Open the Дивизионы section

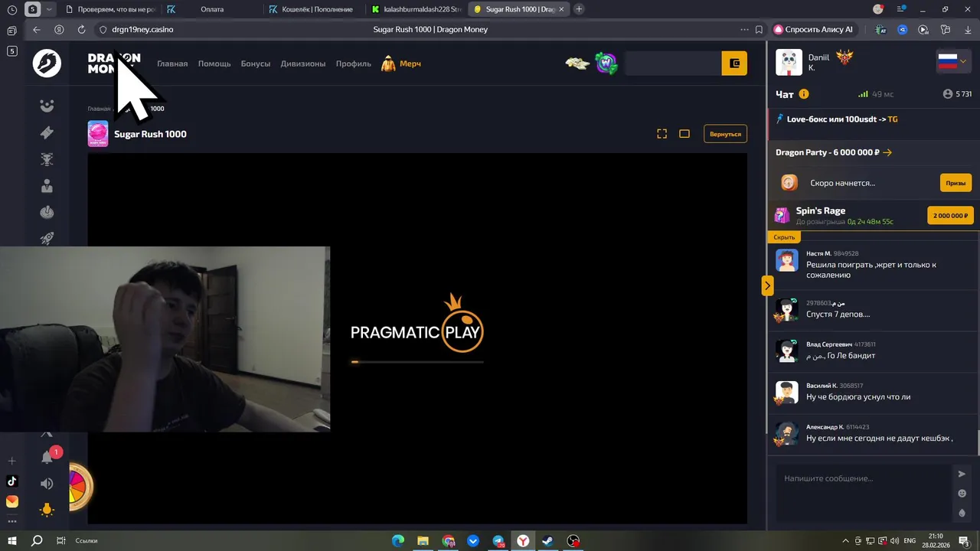click(x=303, y=64)
